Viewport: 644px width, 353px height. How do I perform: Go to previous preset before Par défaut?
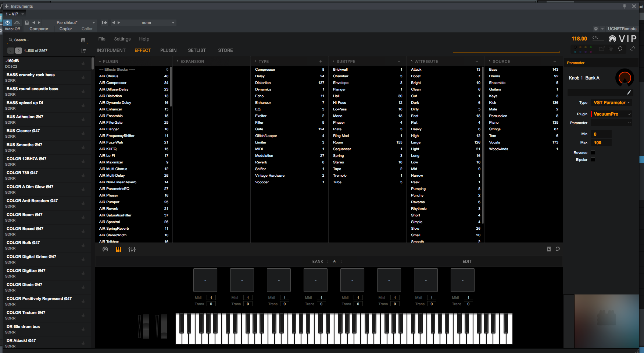tap(34, 22)
